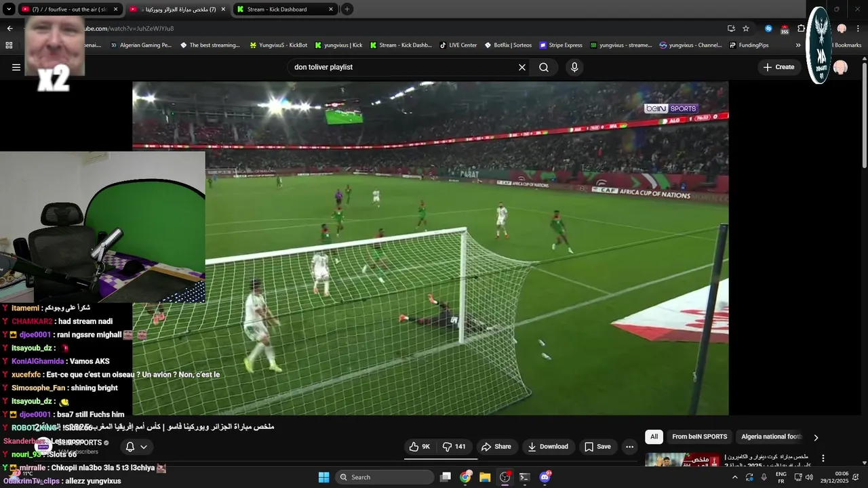The image size is (868, 488).
Task: Click the magnifier search button
Action: point(544,67)
